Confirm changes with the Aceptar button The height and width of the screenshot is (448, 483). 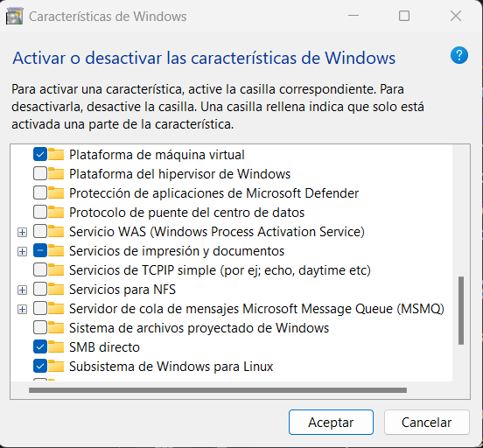tap(331, 422)
